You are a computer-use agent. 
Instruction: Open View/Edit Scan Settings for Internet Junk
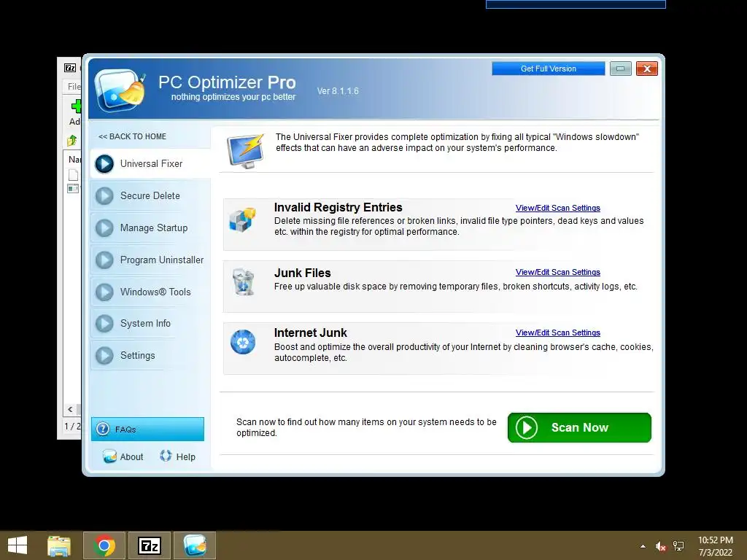click(x=558, y=332)
